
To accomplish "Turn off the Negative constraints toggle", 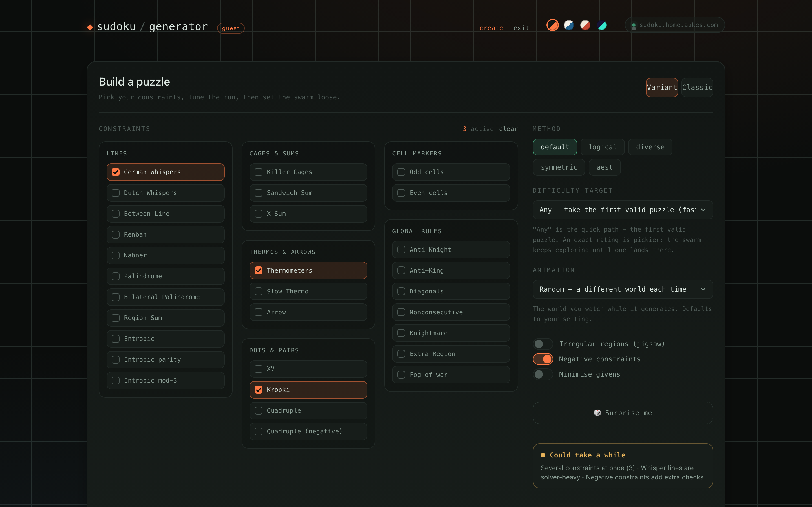I will click(x=543, y=359).
